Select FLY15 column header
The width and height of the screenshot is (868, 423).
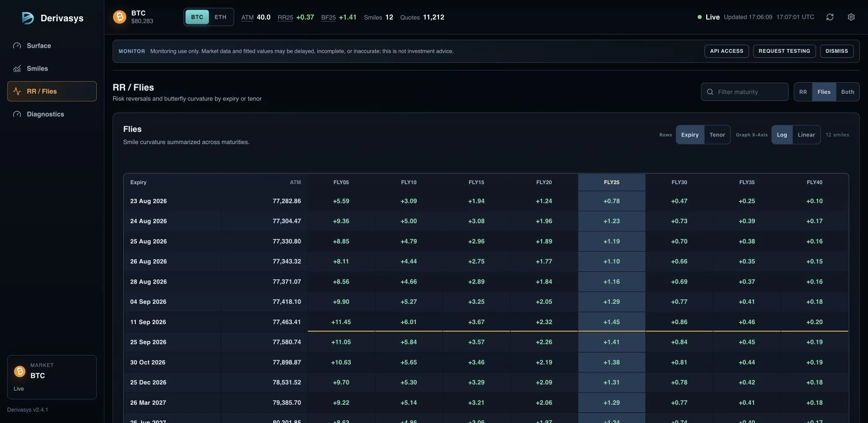point(477,182)
